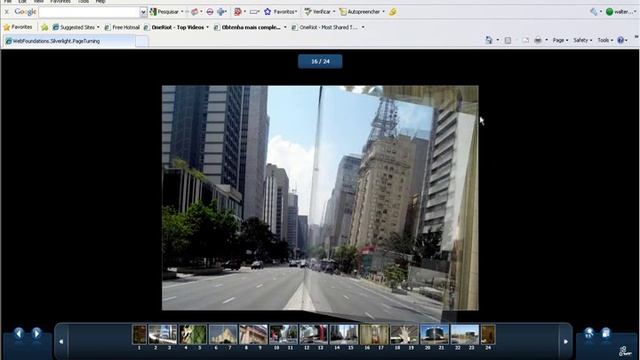640x360 pixels.
Task: Go to the next page with the round right arrow
Action: (x=36, y=333)
